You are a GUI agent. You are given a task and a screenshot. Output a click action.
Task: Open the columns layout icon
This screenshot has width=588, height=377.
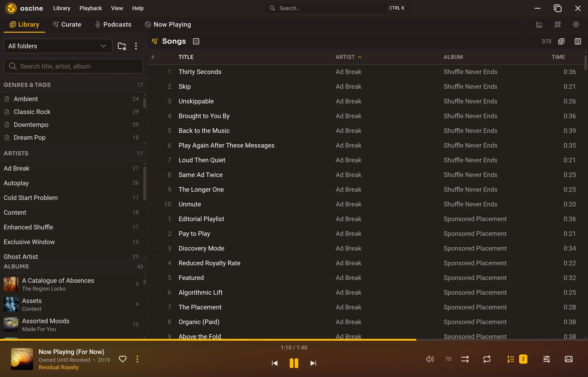point(578,41)
